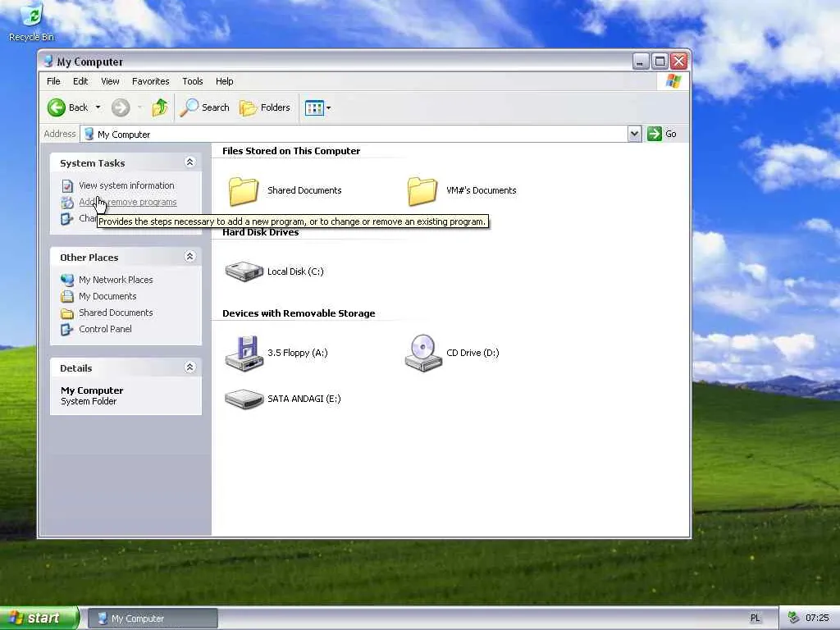Click the Forward arrow icon
The width and height of the screenshot is (840, 630).
[x=121, y=107]
